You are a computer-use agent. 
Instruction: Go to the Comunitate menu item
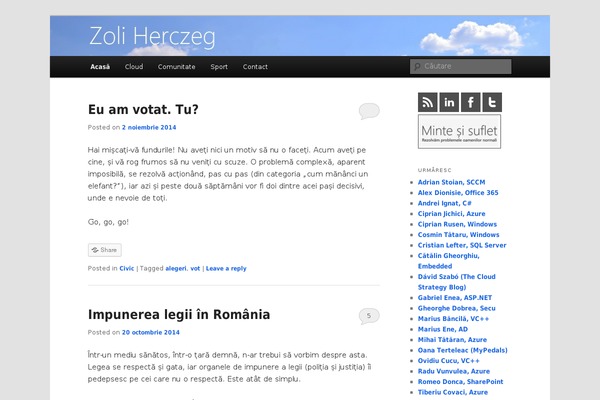176,67
